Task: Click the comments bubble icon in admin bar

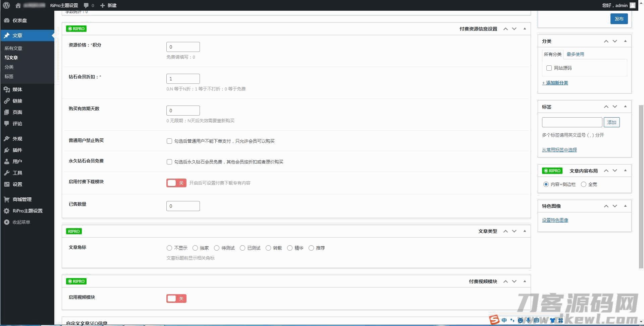Action: (x=86, y=5)
